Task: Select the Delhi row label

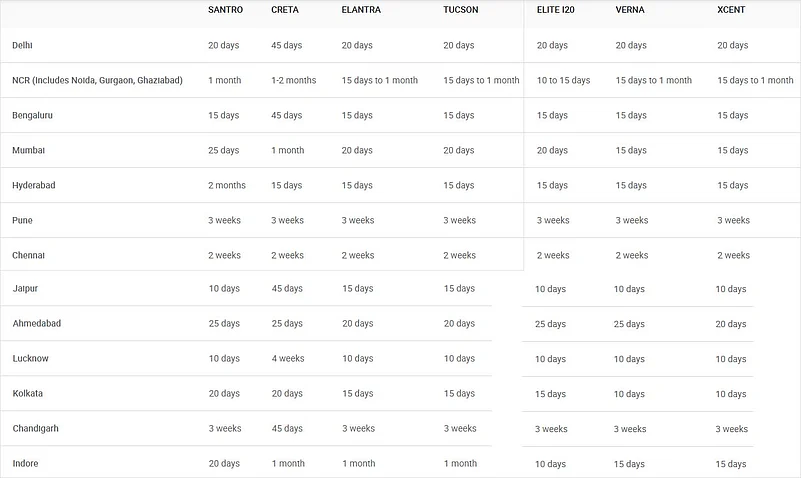Action: [22, 45]
